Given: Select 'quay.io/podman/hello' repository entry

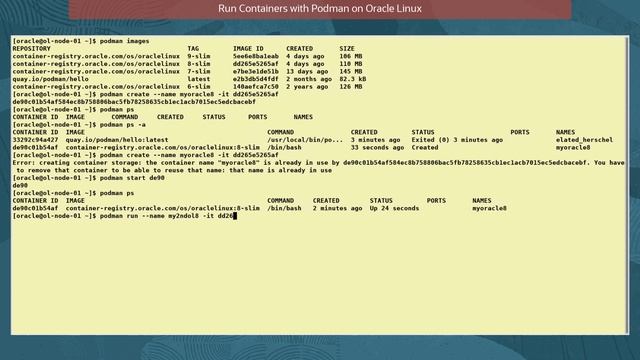Looking at the screenshot, I should tap(51, 79).
